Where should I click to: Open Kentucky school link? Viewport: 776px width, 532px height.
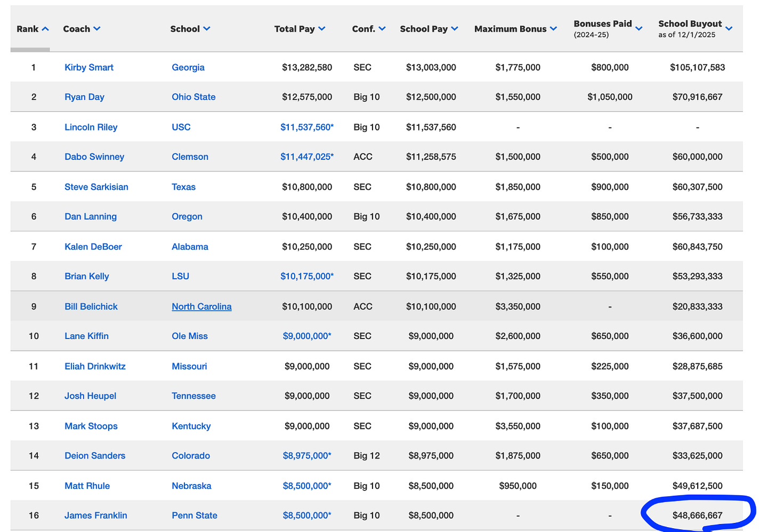(191, 426)
